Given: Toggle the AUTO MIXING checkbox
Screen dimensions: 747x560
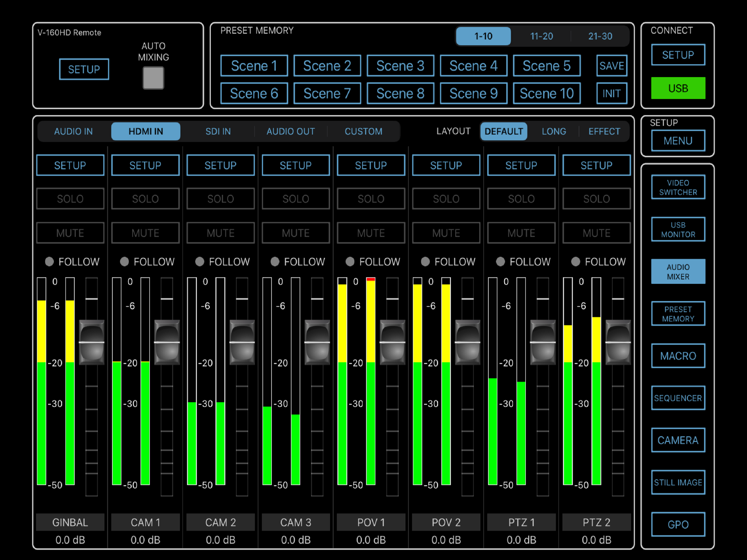Looking at the screenshot, I should coord(153,78).
